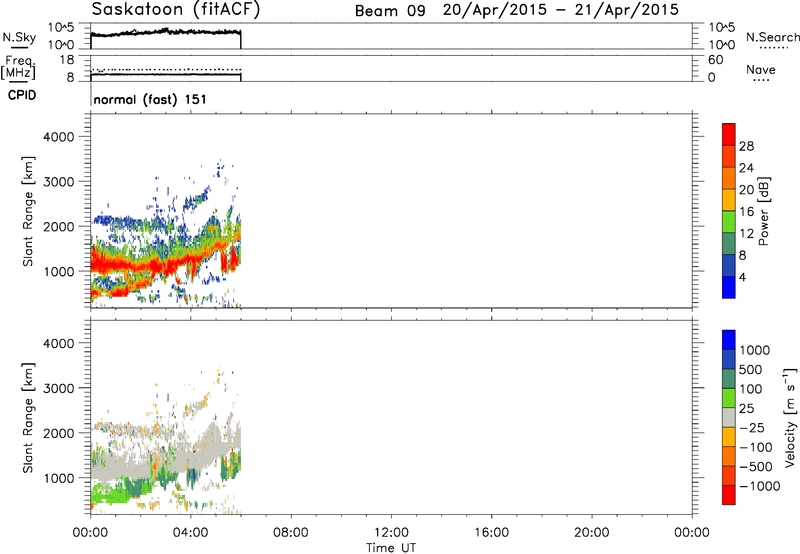Select the "Time UT" axis title
The image size is (800, 554).
(391, 548)
